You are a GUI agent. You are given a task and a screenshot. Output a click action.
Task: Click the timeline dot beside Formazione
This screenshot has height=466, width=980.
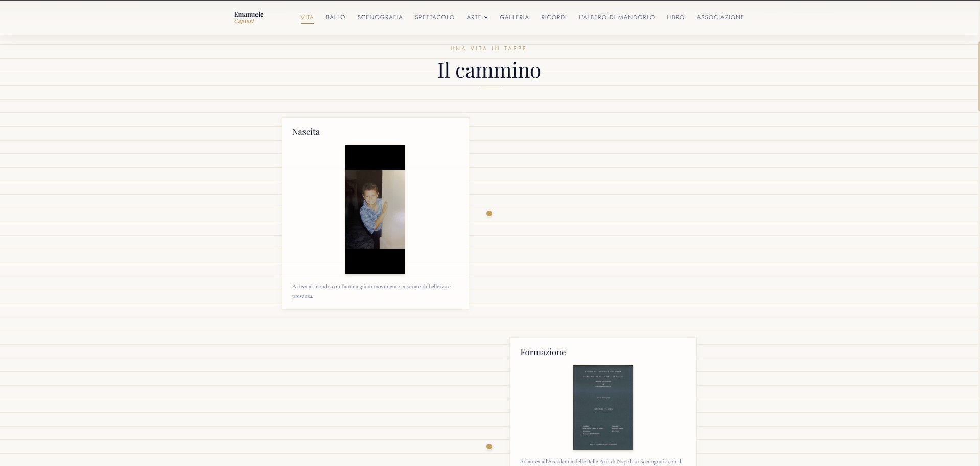pos(489,447)
